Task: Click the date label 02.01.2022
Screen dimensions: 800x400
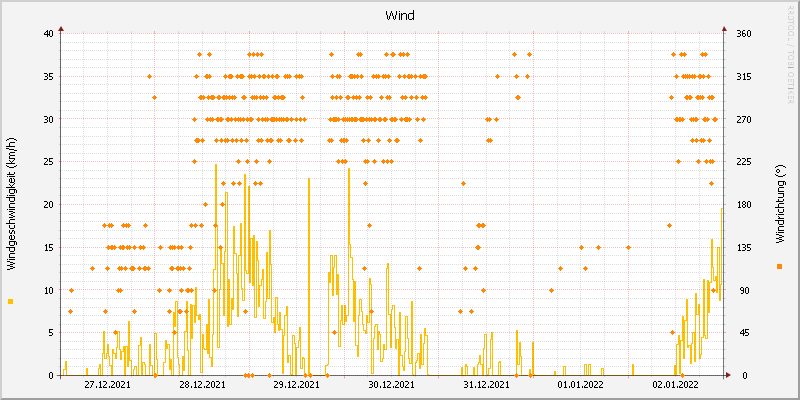Action: coord(676,384)
